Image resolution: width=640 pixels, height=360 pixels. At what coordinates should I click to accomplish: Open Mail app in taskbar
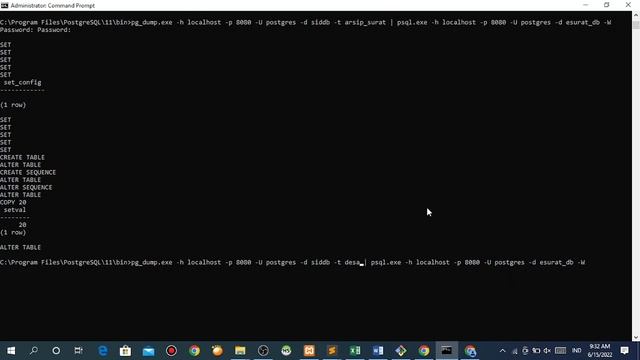[148, 351]
